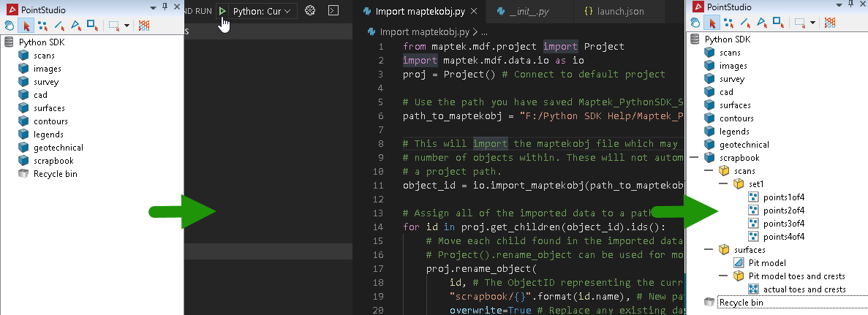Choose the square cell selection tool in right PointStudio panel
Viewport: 868px width, 315px height.
778,22
